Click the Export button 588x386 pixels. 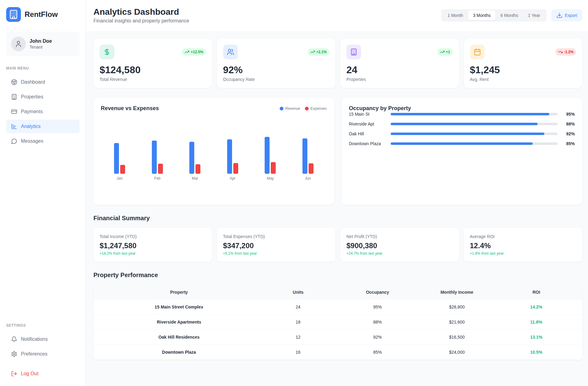pyautogui.click(x=566, y=15)
